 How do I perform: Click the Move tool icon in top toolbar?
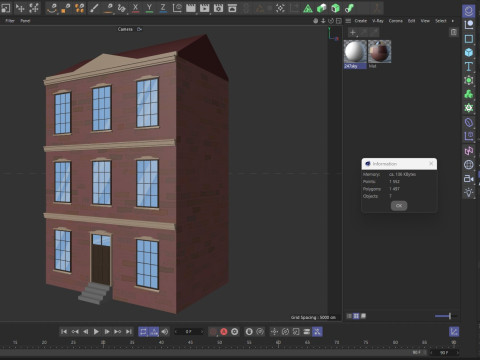20,8
